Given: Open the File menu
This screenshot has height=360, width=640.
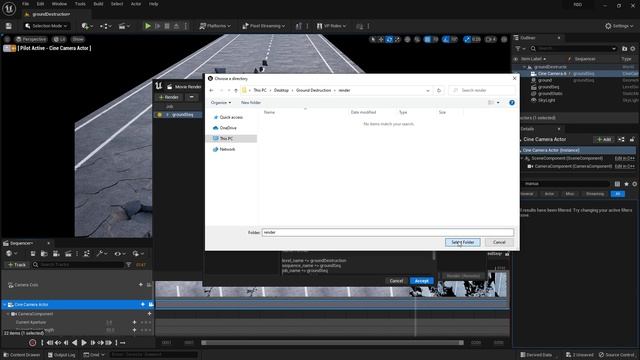Looking at the screenshot, I should tap(25, 4).
